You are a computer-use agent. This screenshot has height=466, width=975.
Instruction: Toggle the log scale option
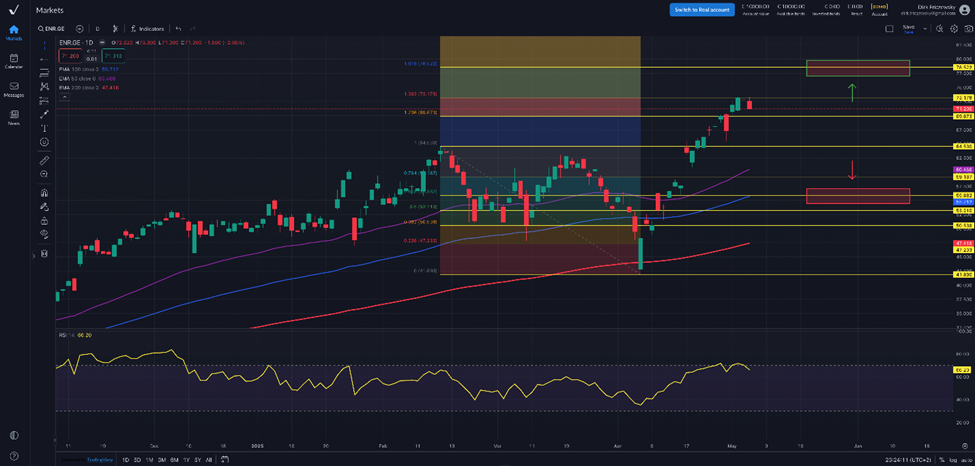(x=952, y=459)
